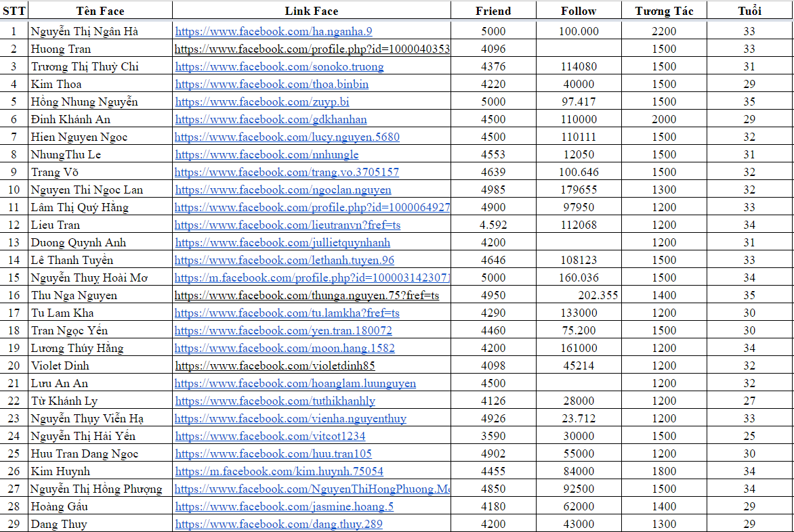Open the sonoko.truong Facebook profile link
The image size is (794, 532).
279,66
